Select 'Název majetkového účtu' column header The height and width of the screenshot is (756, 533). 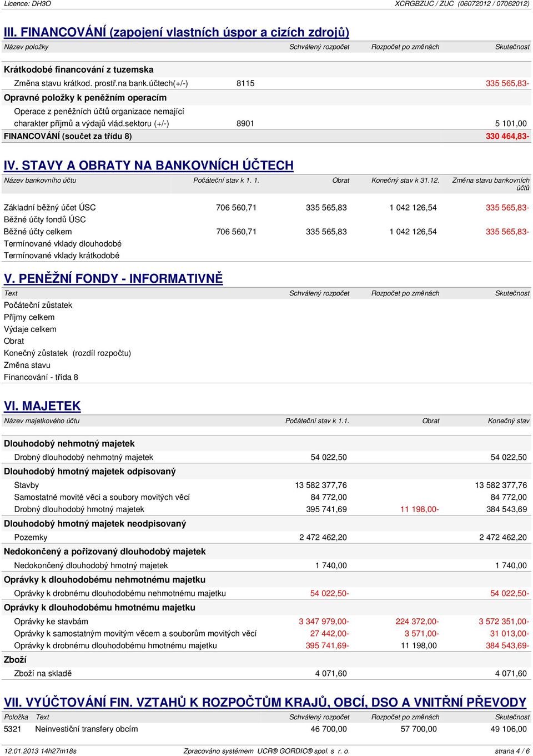pyautogui.click(x=42, y=421)
